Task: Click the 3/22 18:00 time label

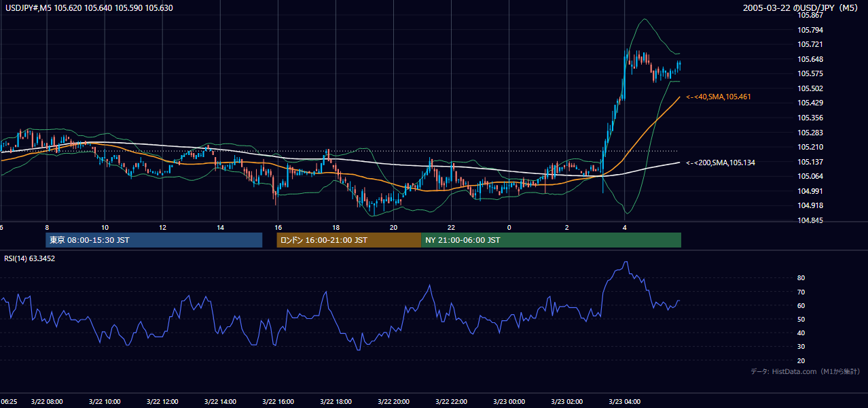Action: tap(336, 402)
